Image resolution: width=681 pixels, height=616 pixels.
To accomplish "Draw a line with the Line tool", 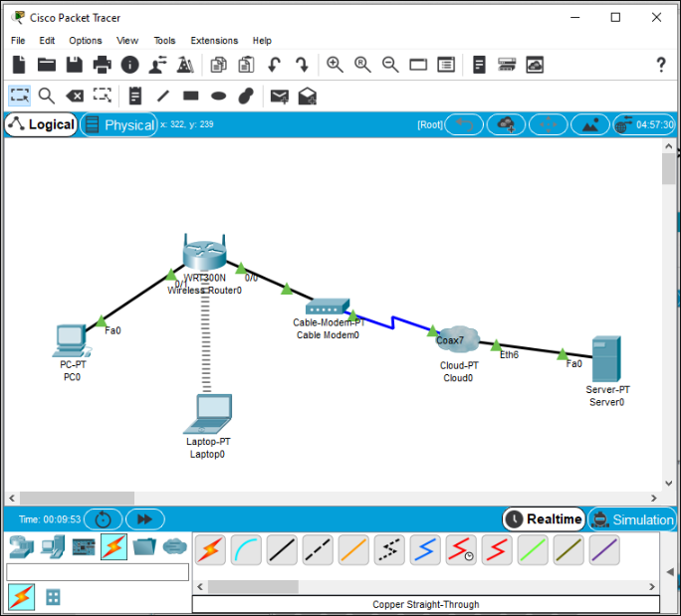I will tap(163, 96).
